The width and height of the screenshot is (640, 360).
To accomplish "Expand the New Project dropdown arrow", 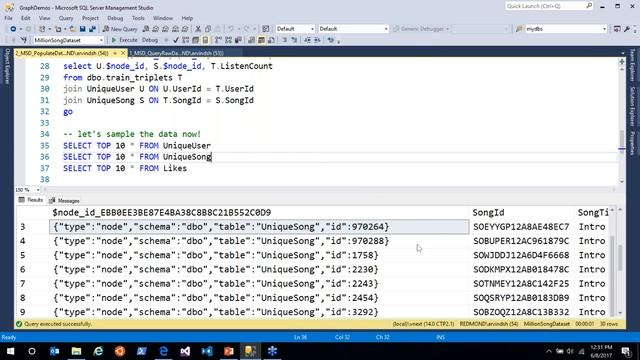I will (x=50, y=29).
